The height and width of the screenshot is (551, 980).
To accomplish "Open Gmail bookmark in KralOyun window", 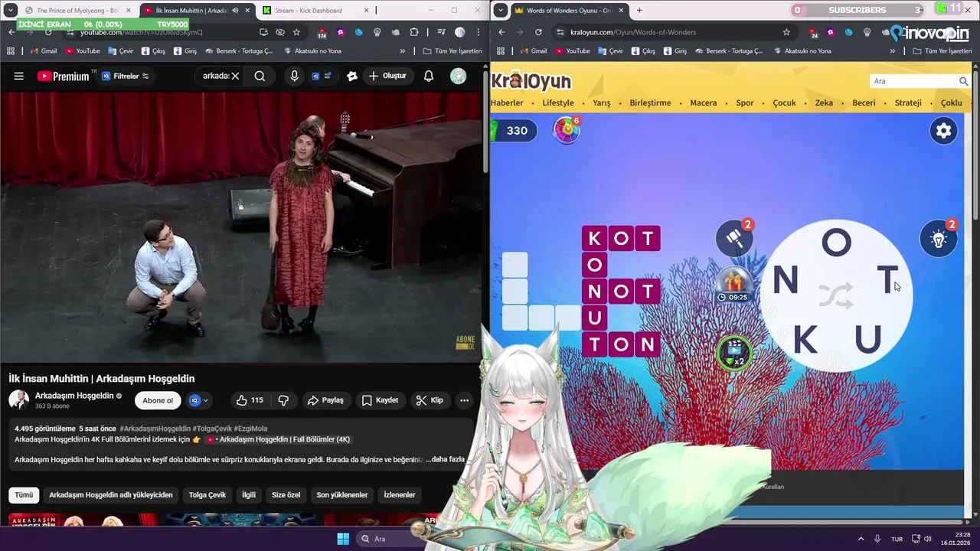I will (533, 51).
